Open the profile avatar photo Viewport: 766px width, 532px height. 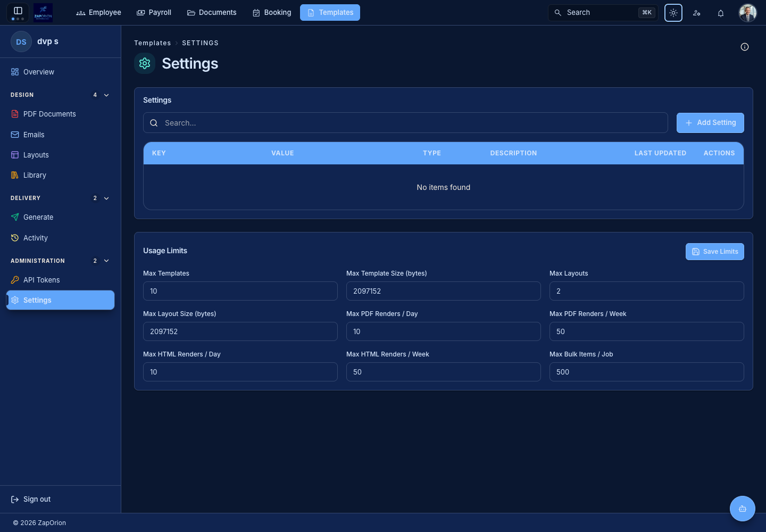click(748, 13)
